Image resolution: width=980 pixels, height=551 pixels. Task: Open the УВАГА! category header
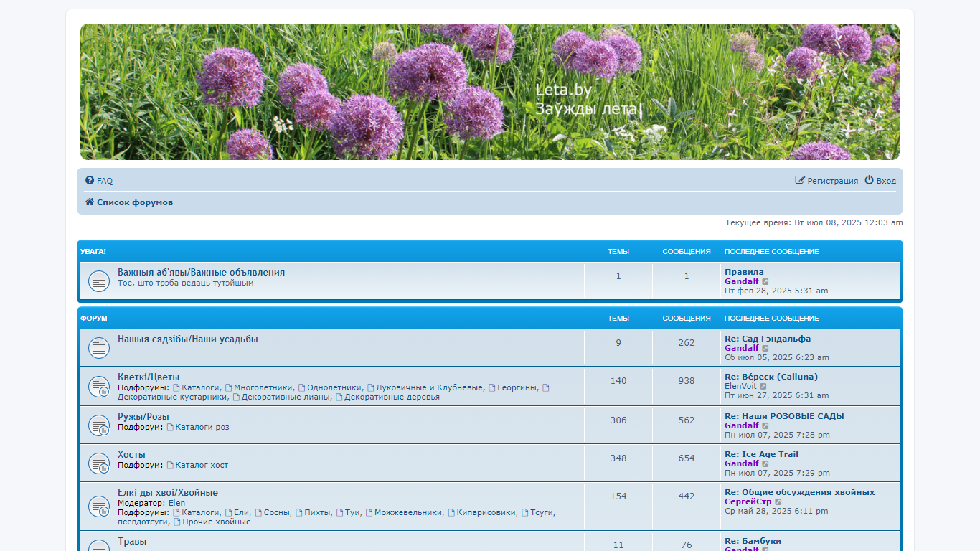coord(93,252)
